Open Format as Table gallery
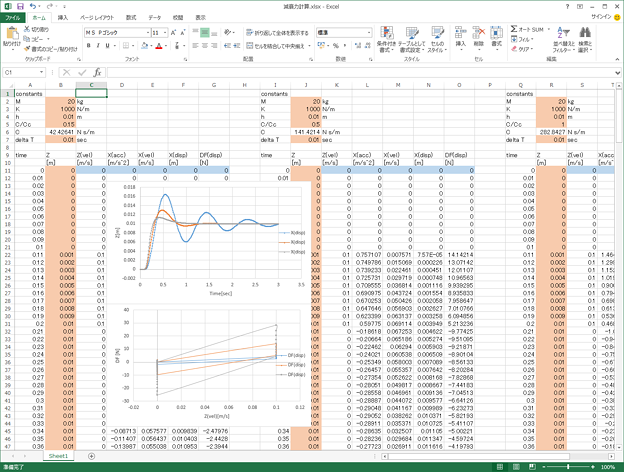 (x=411, y=39)
